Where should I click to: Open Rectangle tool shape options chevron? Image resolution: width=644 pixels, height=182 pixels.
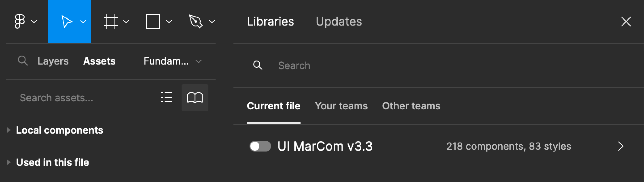coord(169,22)
